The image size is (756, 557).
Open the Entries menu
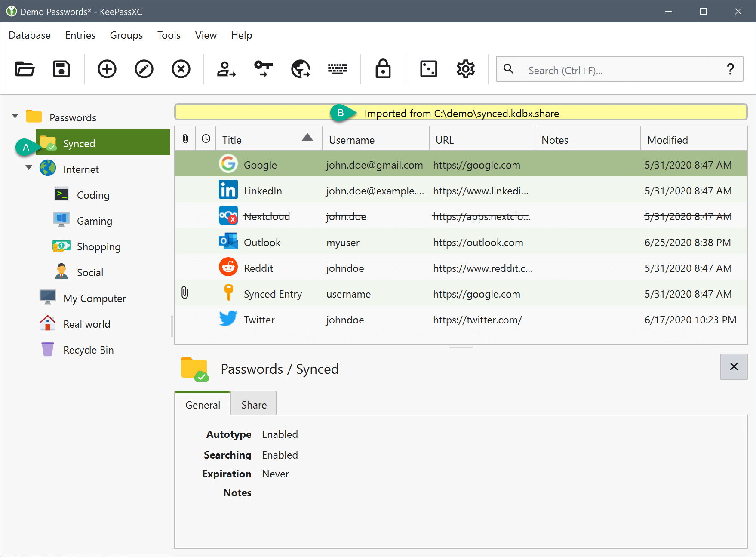(80, 35)
